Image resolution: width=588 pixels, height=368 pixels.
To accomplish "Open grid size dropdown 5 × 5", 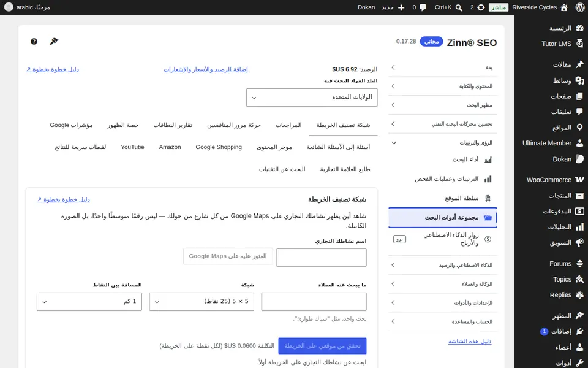I will (202, 302).
